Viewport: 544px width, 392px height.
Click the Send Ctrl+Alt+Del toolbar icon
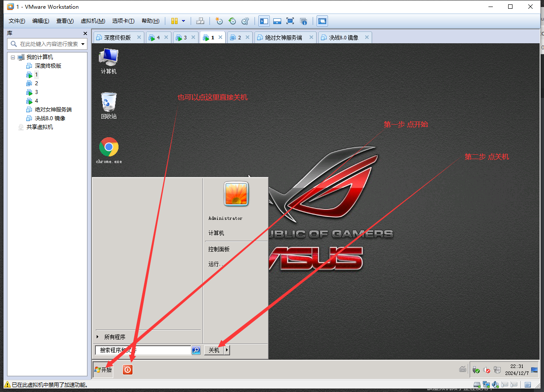[200, 21]
